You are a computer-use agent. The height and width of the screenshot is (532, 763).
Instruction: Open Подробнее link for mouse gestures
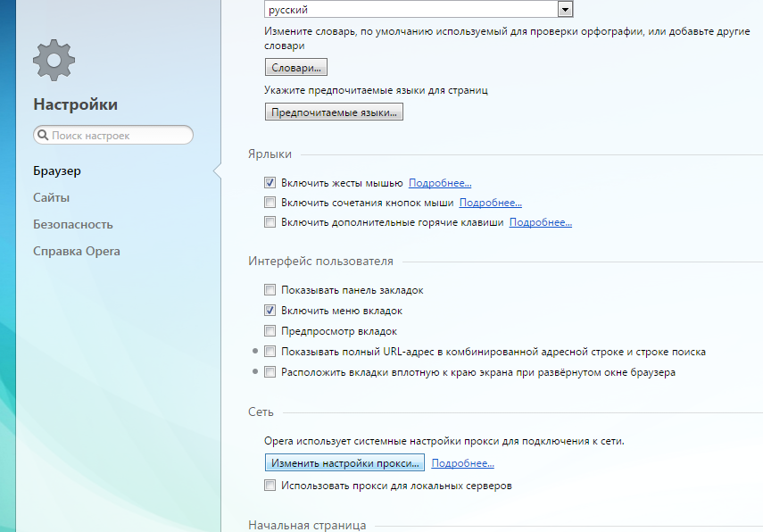(440, 183)
